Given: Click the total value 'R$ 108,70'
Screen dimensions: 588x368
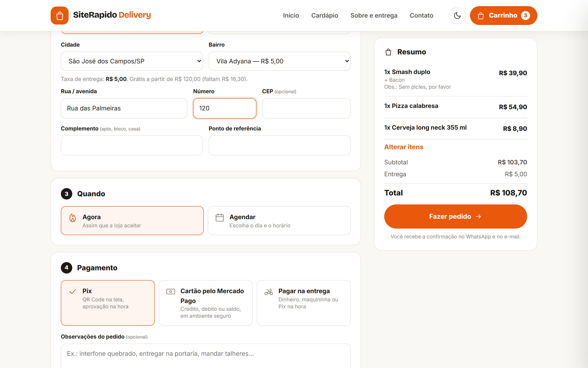Looking at the screenshot, I should click(x=508, y=193).
